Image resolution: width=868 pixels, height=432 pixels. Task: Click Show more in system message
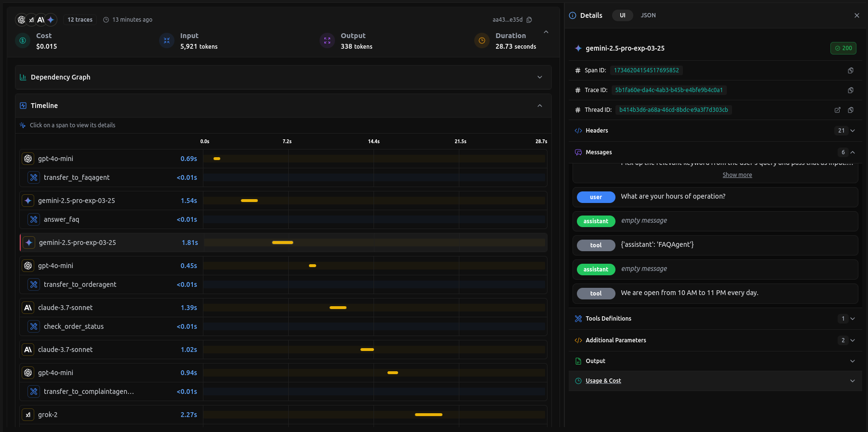pos(737,175)
